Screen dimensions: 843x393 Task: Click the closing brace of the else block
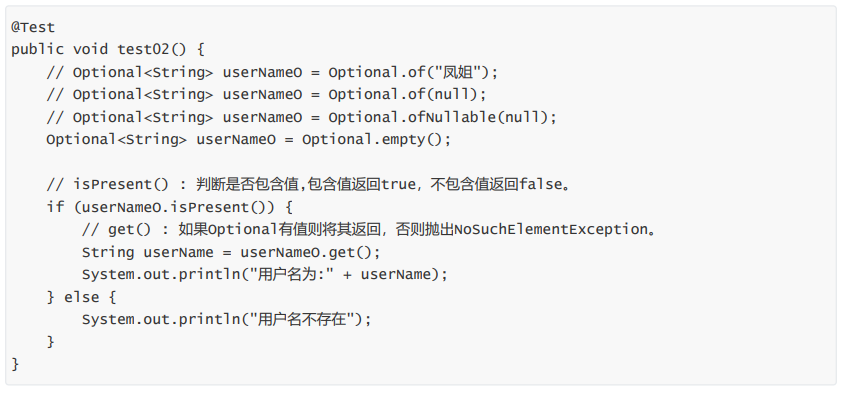tap(51, 342)
